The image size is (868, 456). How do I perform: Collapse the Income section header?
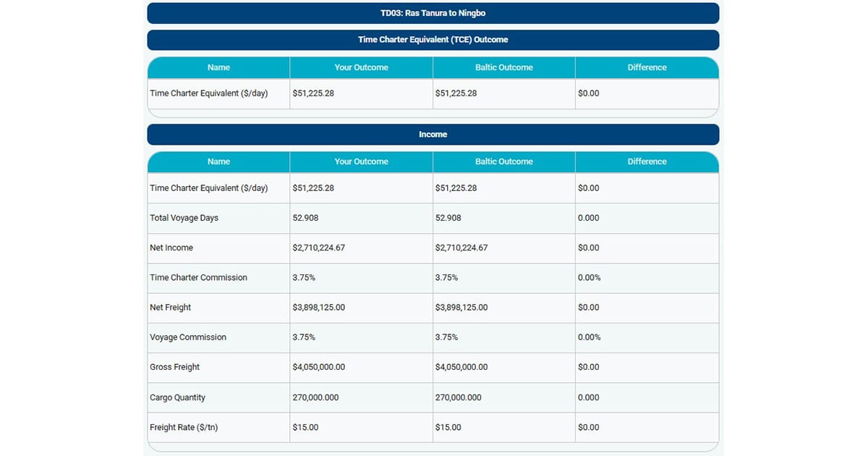(433, 135)
